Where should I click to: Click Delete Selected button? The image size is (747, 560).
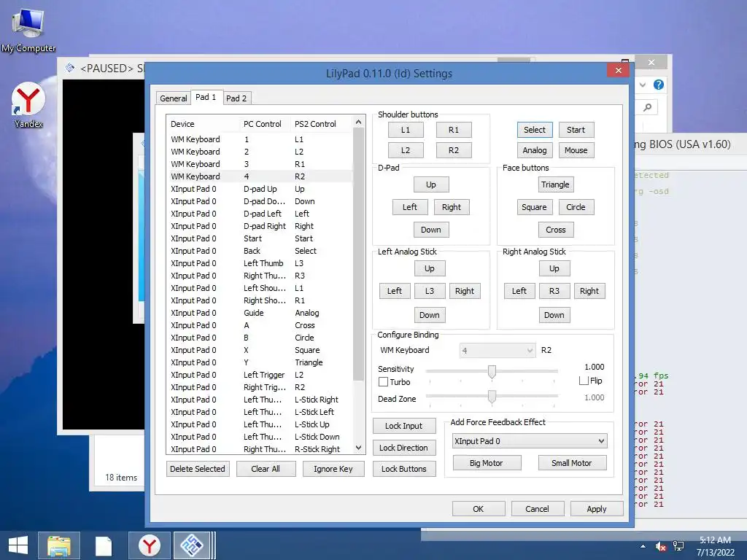pos(198,469)
